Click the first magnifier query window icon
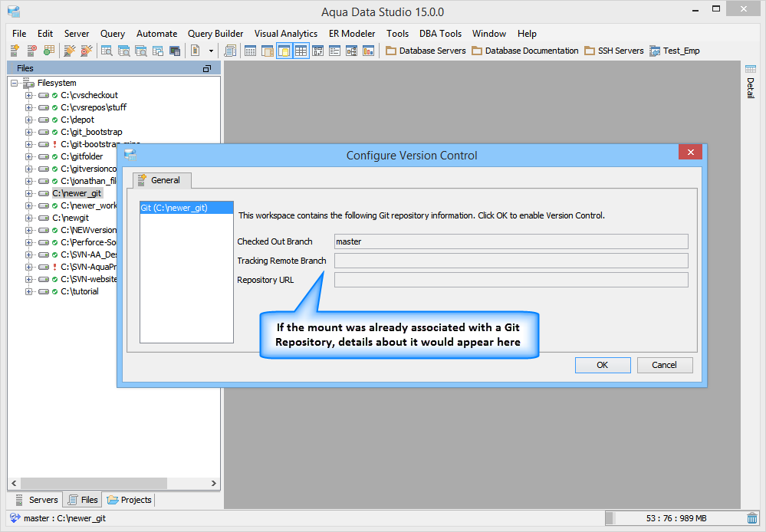Screen dimensions: 766x532 coord(107,51)
